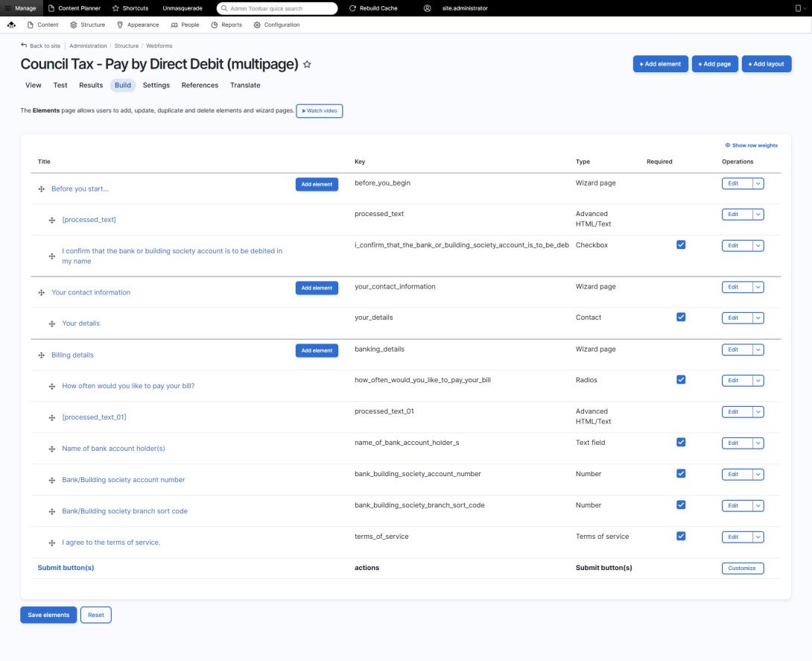Open the Results tab
Image resolution: width=812 pixels, height=661 pixels.
point(91,86)
